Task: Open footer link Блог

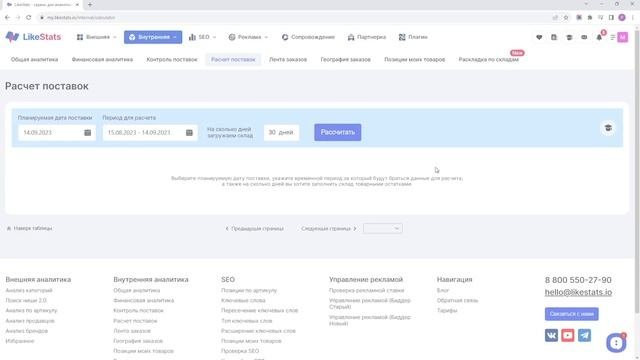Action: (443, 291)
